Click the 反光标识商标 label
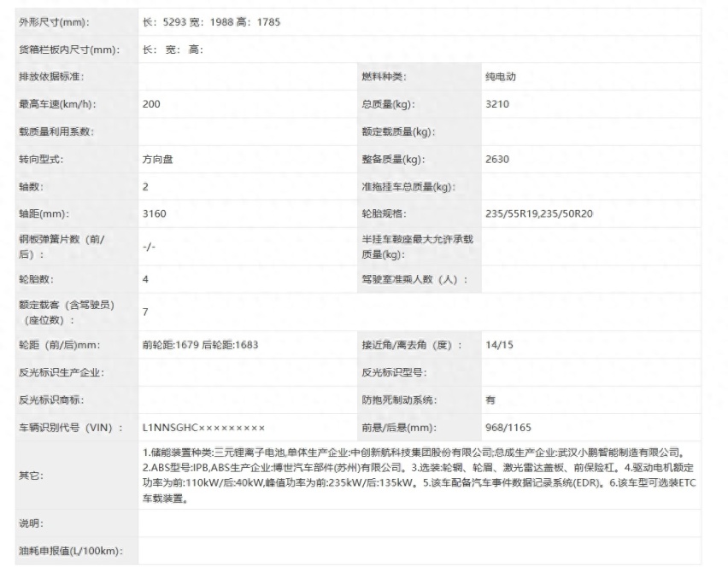728x578 pixels. [x=51, y=400]
